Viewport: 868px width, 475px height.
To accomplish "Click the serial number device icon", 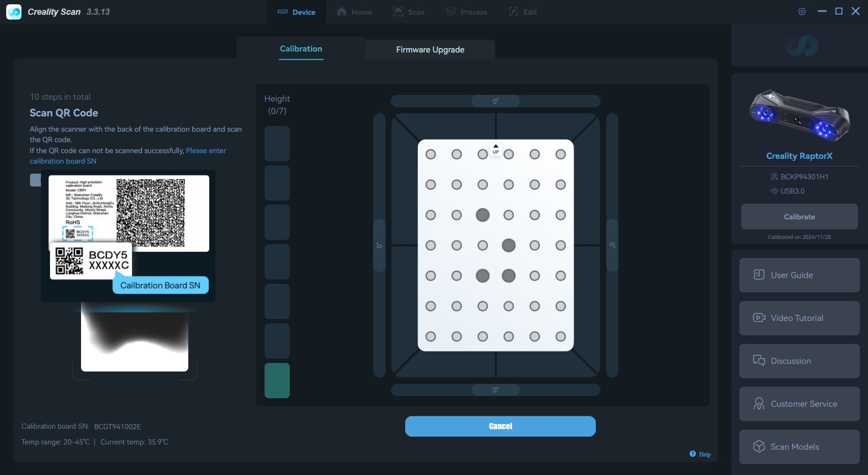I will (774, 177).
